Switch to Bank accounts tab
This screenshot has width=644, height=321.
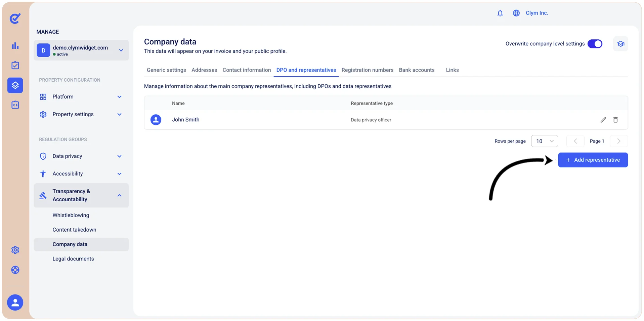[417, 70]
